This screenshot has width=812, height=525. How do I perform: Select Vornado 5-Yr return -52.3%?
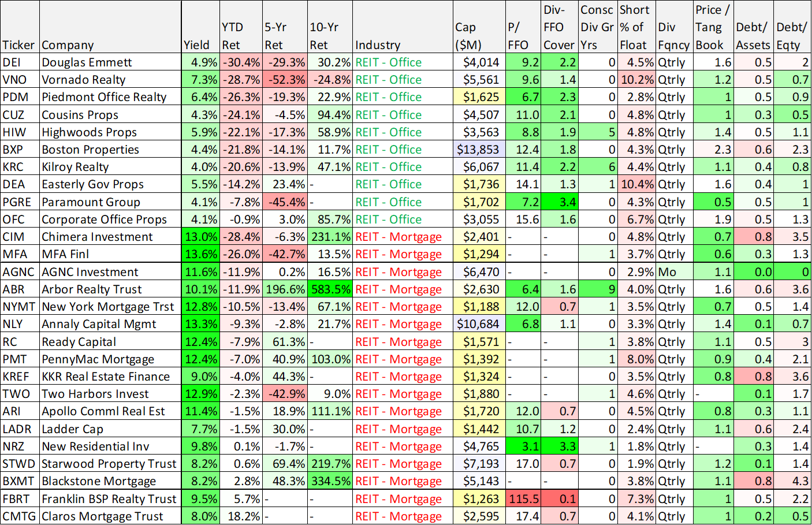(x=285, y=80)
